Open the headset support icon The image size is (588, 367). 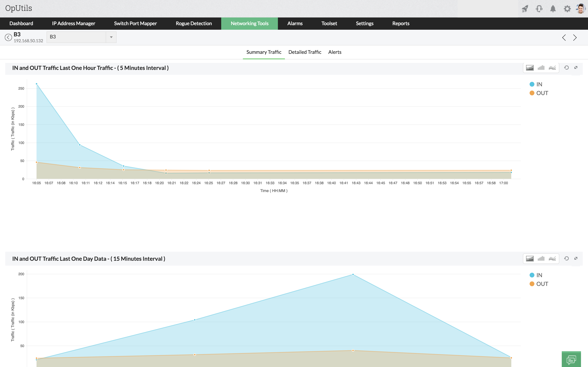(539, 9)
